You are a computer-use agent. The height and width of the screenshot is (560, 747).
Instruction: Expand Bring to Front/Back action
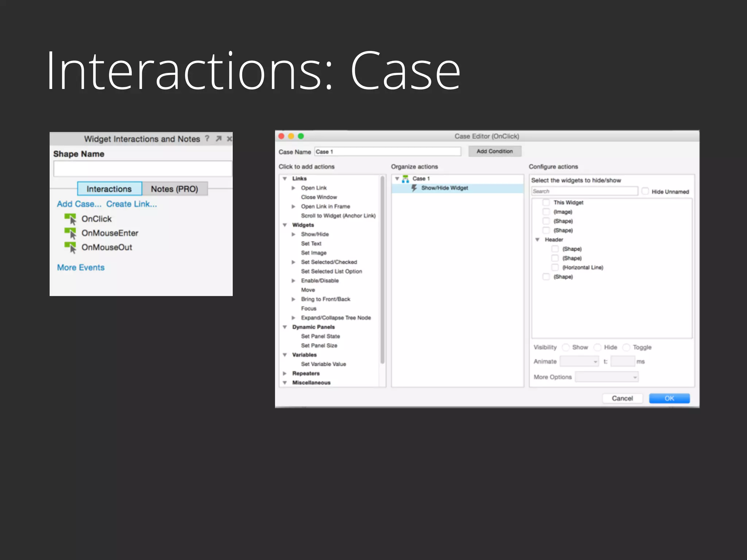(x=293, y=299)
